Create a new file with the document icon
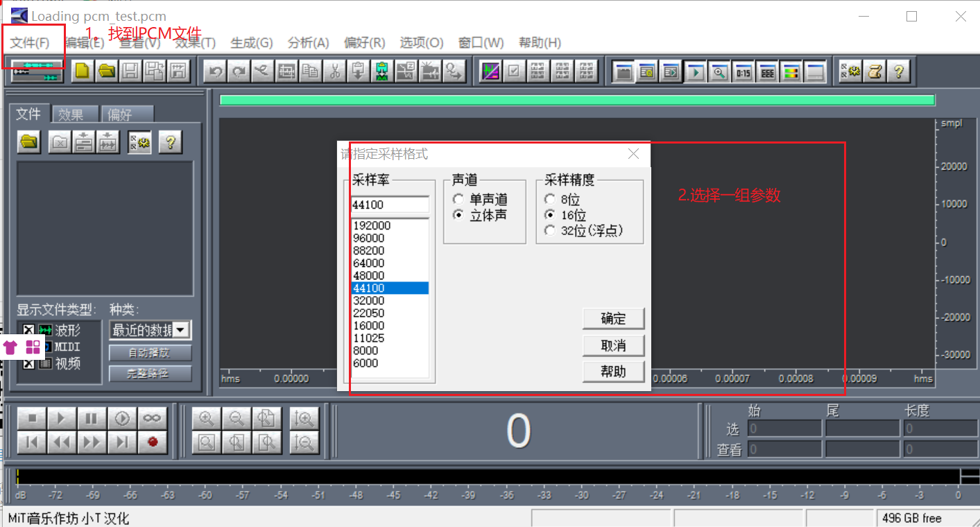 pos(81,71)
